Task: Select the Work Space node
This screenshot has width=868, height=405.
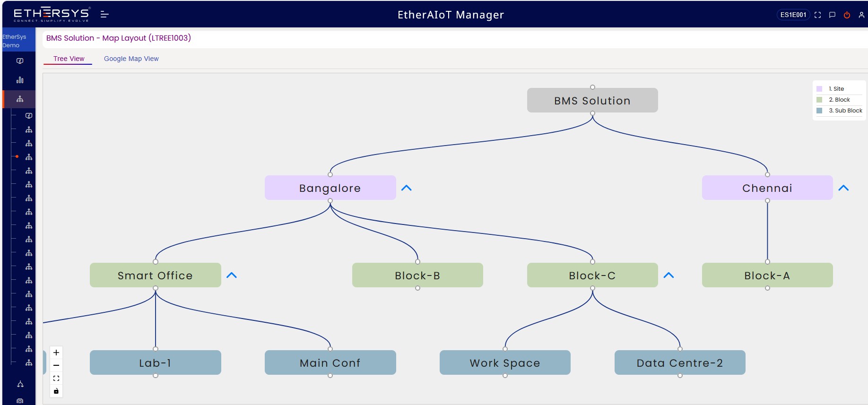Action: coord(505,362)
